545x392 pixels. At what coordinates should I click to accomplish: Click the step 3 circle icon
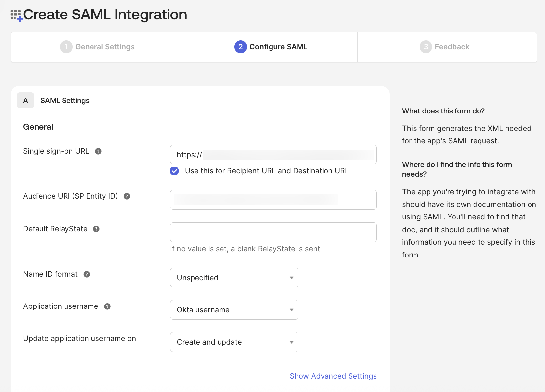(426, 47)
